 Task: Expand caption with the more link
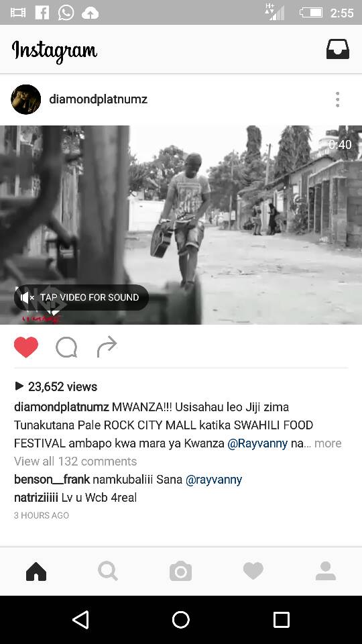328,443
